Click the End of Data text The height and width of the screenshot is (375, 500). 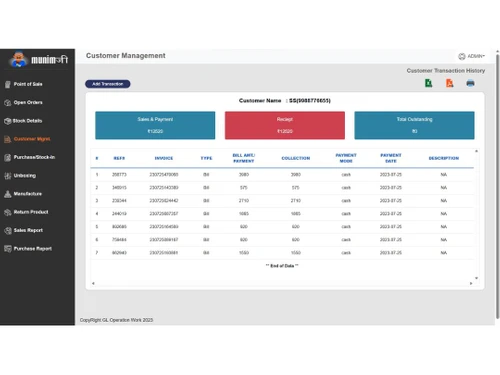pyautogui.click(x=282, y=266)
